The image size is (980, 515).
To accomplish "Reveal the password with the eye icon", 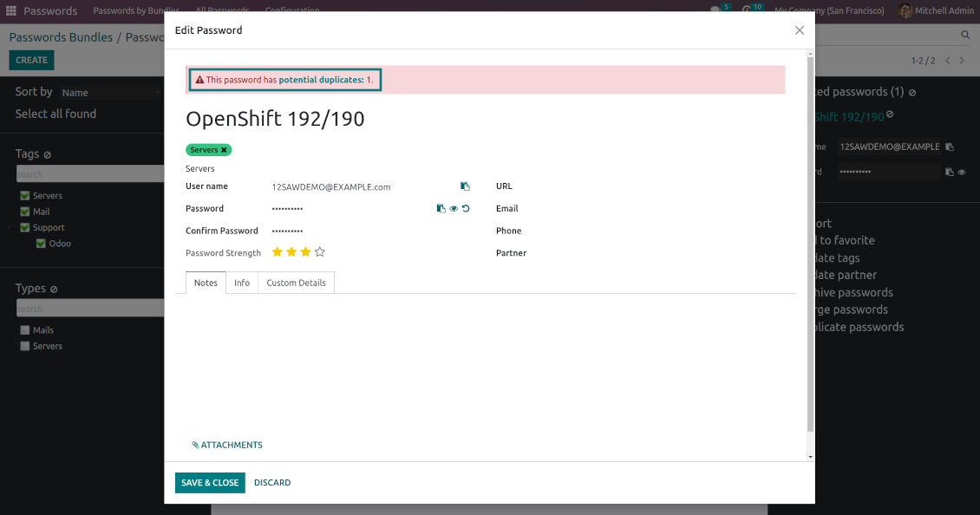I will coord(454,208).
